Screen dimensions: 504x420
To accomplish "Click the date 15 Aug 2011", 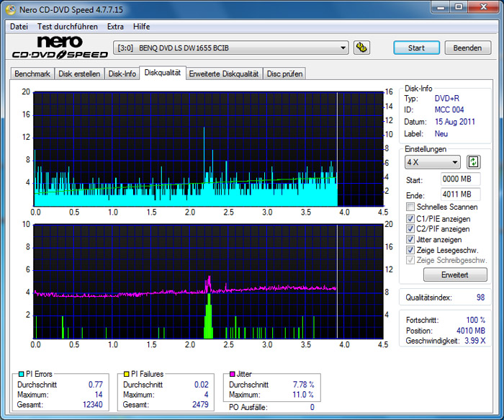I will click(x=455, y=122).
